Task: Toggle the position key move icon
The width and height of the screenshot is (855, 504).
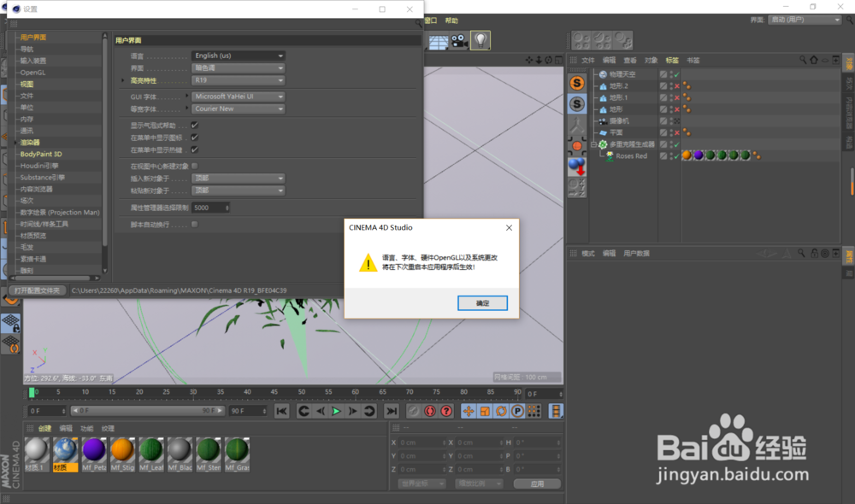Action: 469,412
